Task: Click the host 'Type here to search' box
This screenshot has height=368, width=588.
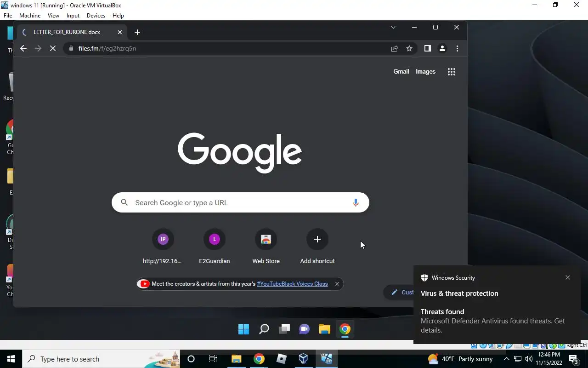Action: tap(101, 359)
